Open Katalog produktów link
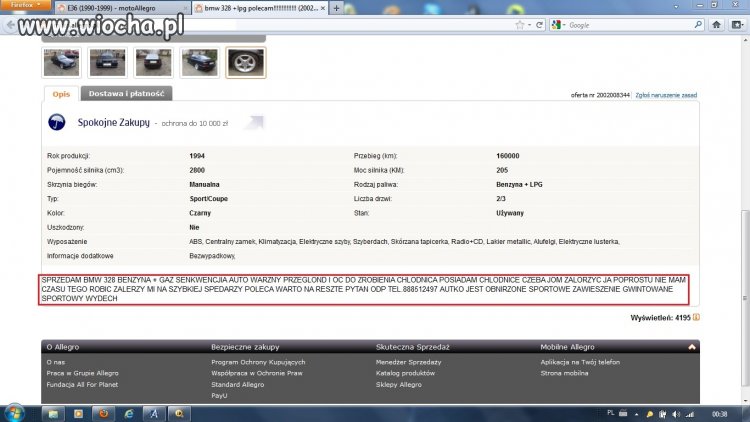Viewport: 750px width, 422px height. [x=405, y=373]
